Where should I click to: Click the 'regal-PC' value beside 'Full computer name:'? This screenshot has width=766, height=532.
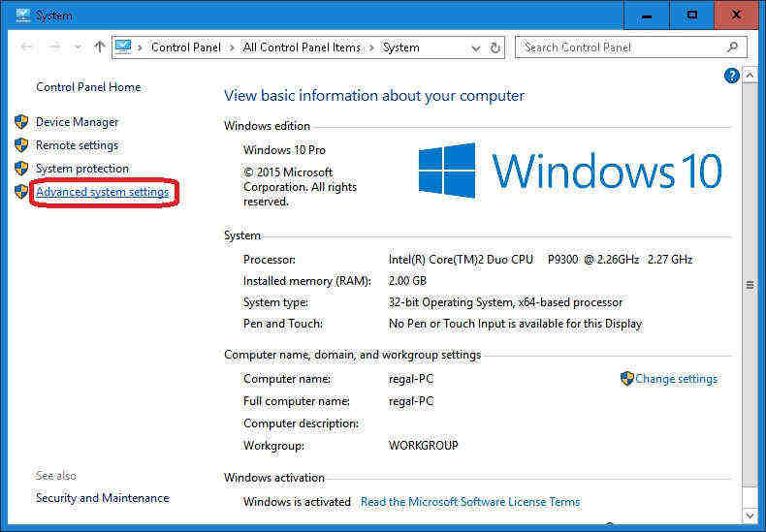click(x=411, y=401)
